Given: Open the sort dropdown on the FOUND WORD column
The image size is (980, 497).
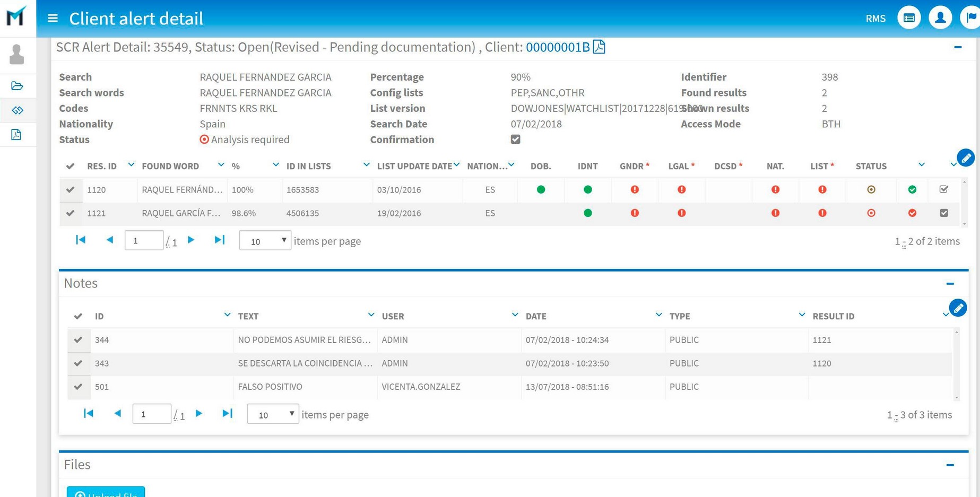Looking at the screenshot, I should coord(221,165).
